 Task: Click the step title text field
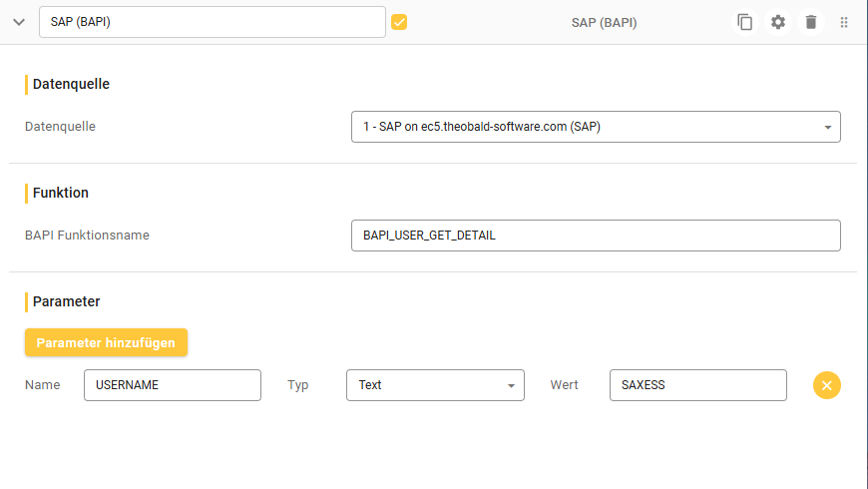pos(212,22)
